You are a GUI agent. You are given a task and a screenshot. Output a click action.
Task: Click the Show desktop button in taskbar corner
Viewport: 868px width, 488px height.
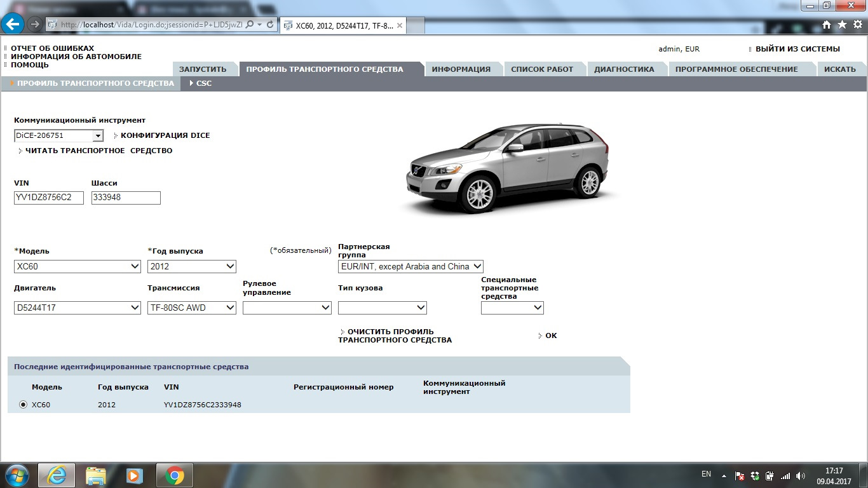point(864,475)
